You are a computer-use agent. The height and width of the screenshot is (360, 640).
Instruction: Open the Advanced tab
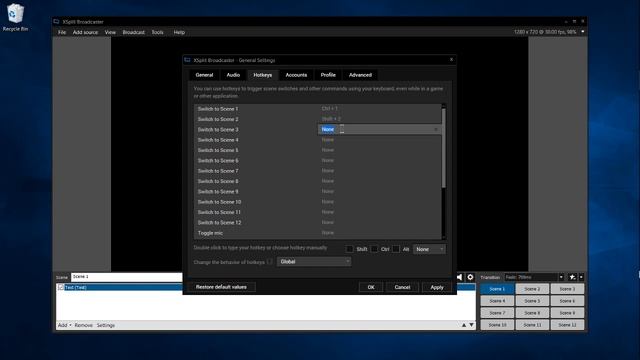360,75
